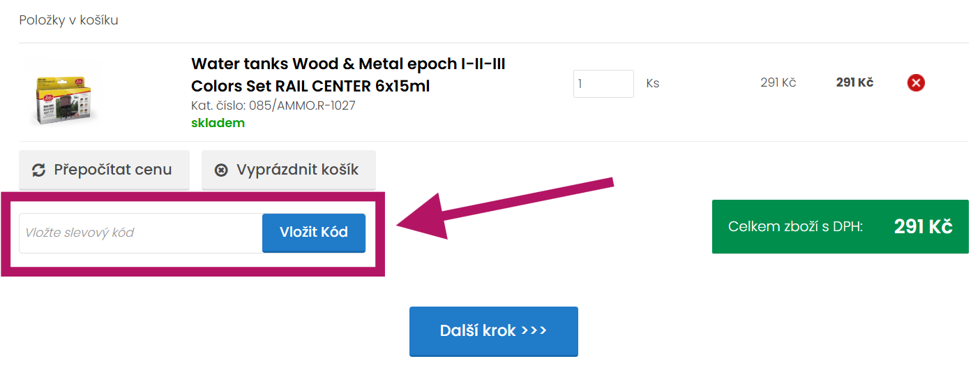Click the non-bold 291 Kč unit price
980x389 pixels.
click(x=778, y=82)
